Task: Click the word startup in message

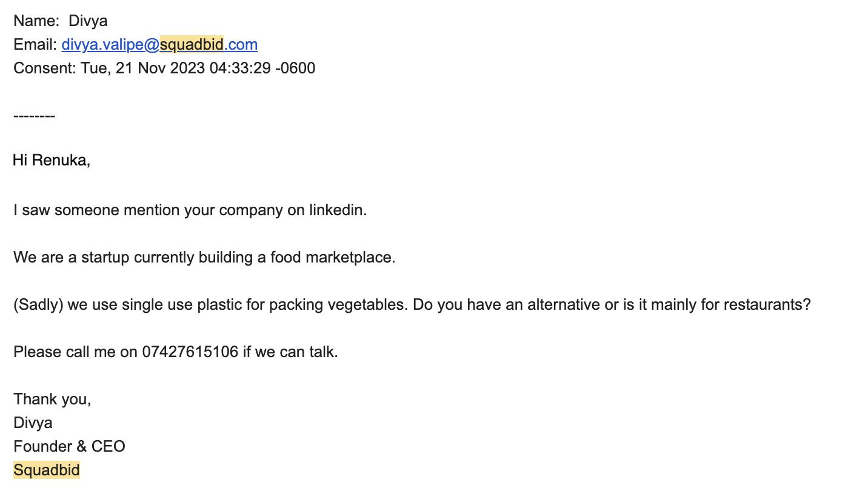Action: tap(105, 257)
